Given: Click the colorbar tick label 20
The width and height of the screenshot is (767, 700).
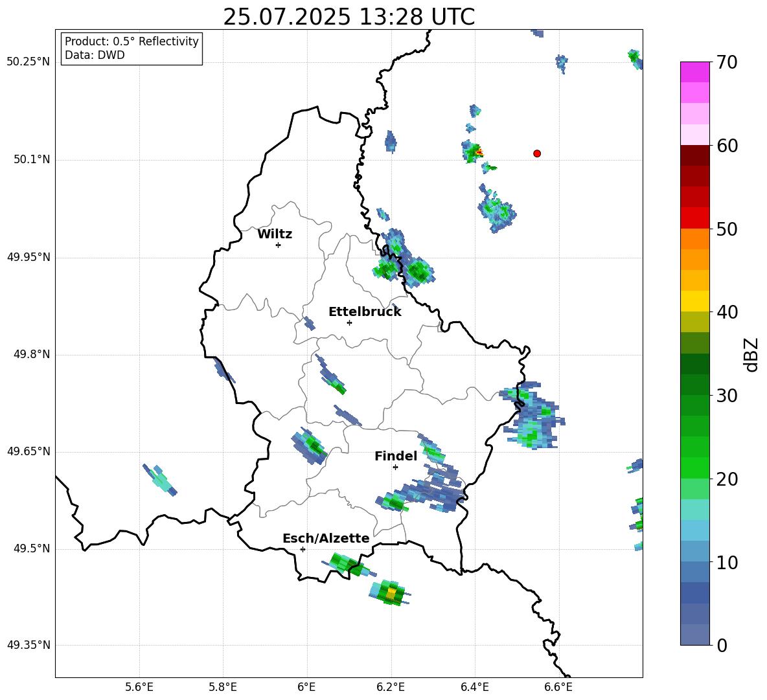Looking at the screenshot, I should point(727,479).
